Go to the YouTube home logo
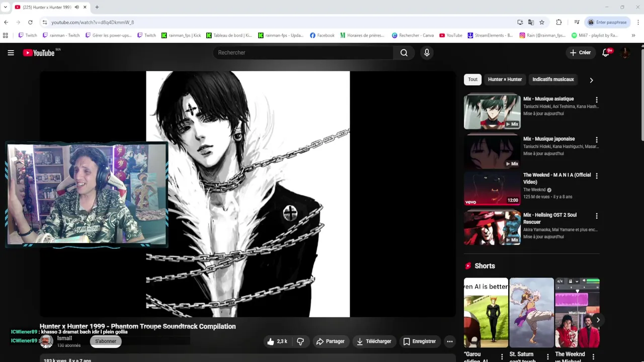Viewport: 644px width, 362px height. pyautogui.click(x=39, y=53)
